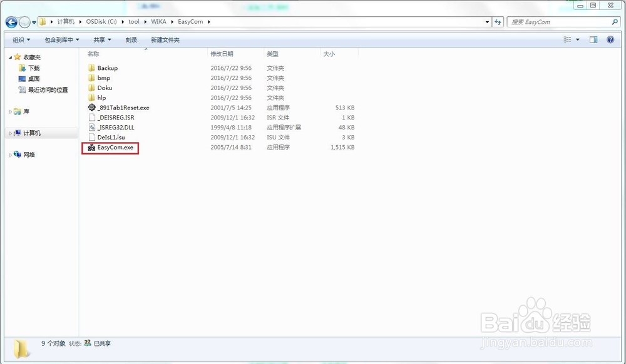Select the DeIsL1.isu file icon
The image size is (626, 364).
pos(91,137)
